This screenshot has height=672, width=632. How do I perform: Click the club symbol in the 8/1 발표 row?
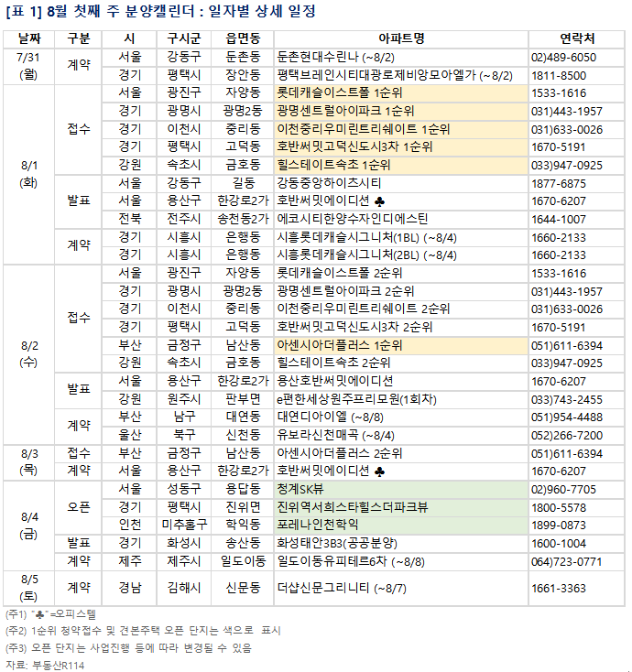coord(379,201)
